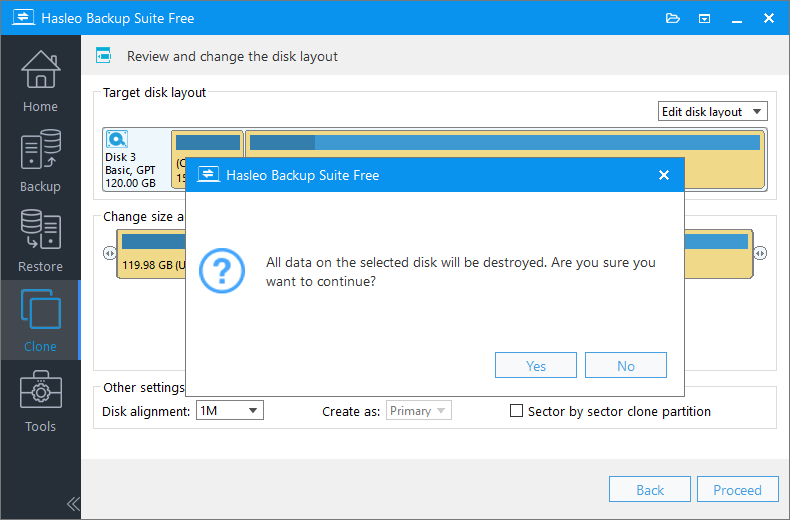Decline the warning by clicking No
790x520 pixels.
(626, 366)
